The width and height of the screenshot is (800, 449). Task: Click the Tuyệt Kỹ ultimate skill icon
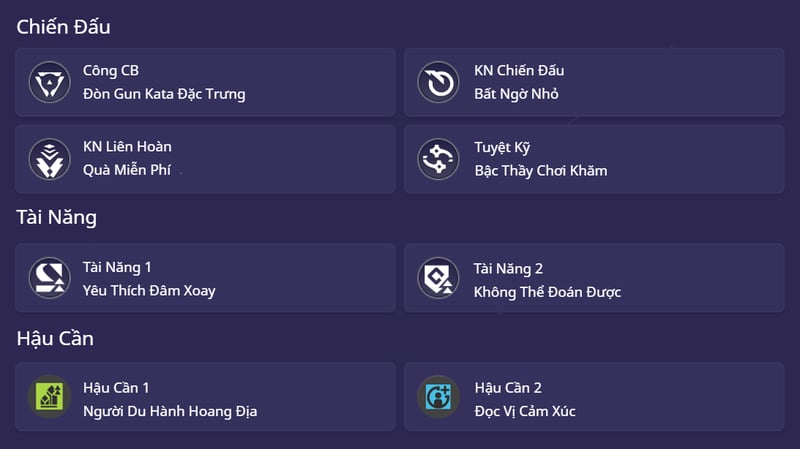[x=437, y=158]
